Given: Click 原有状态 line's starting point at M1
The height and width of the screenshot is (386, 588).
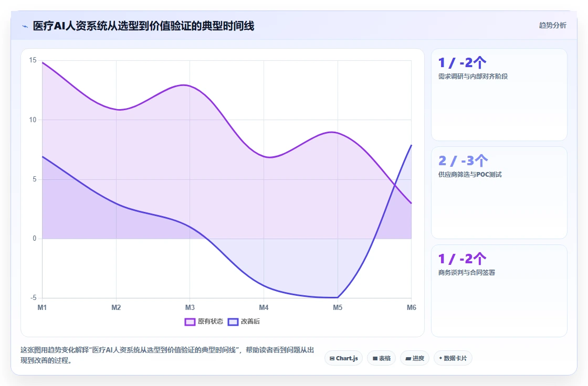Looking at the screenshot, I should pos(43,62).
